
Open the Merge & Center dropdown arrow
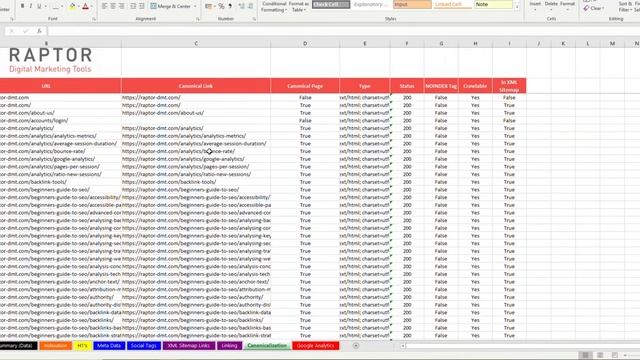195,6
